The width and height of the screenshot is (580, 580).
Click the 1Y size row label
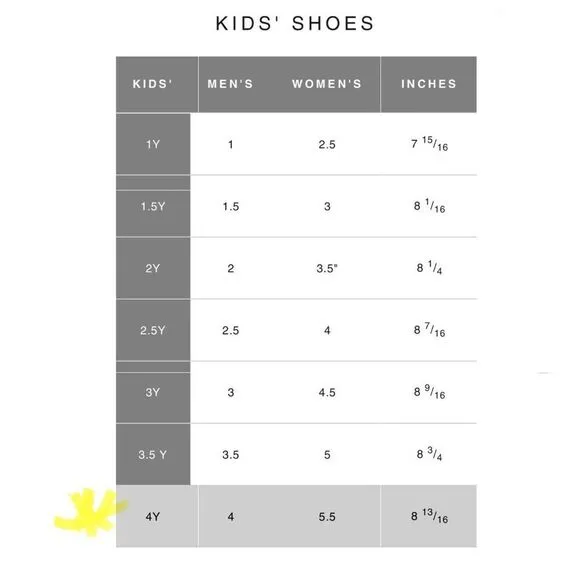click(153, 144)
